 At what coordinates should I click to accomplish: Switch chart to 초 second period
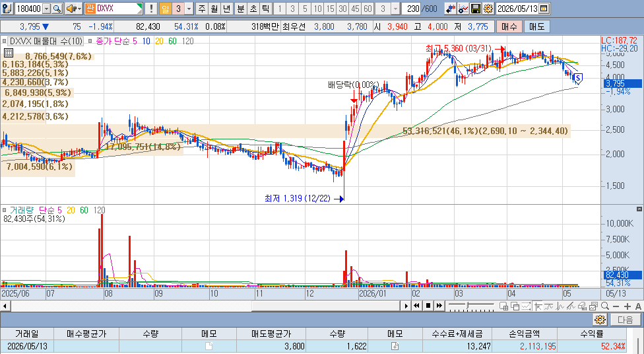[253, 8]
